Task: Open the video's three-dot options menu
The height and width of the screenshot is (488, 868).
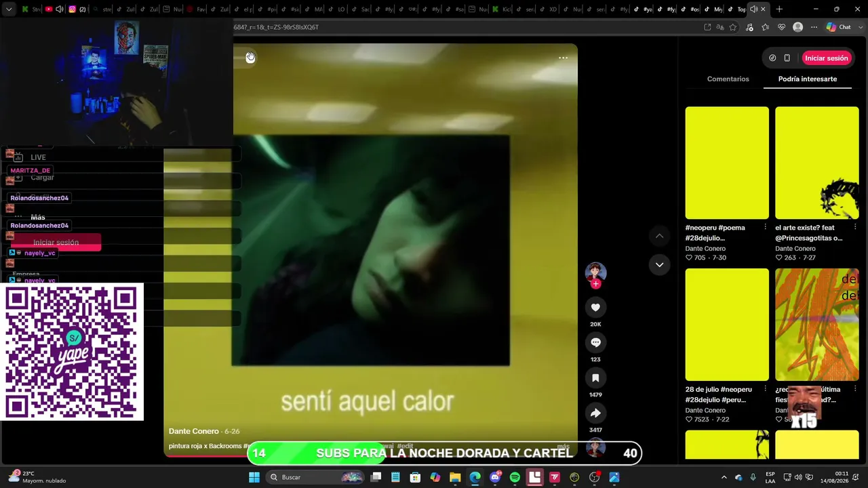Action: pyautogui.click(x=563, y=58)
